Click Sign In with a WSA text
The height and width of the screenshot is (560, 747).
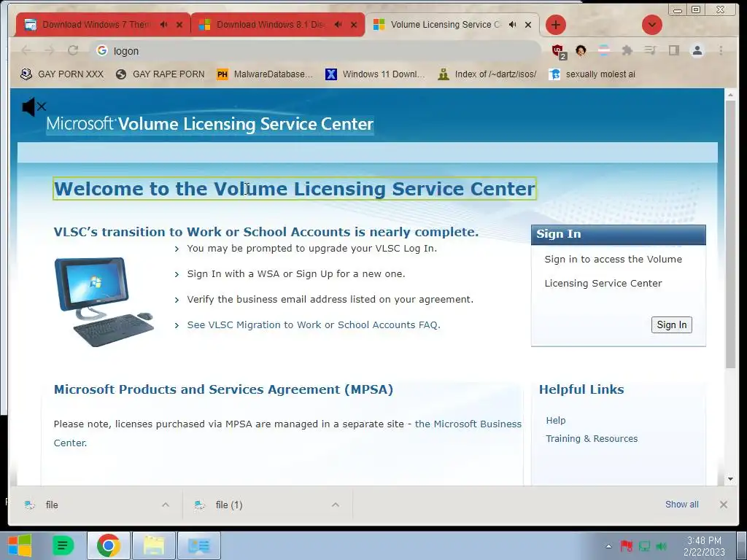click(x=296, y=274)
